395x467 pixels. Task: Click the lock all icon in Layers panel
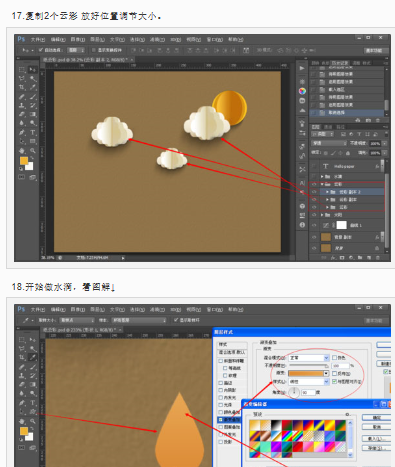[348, 153]
